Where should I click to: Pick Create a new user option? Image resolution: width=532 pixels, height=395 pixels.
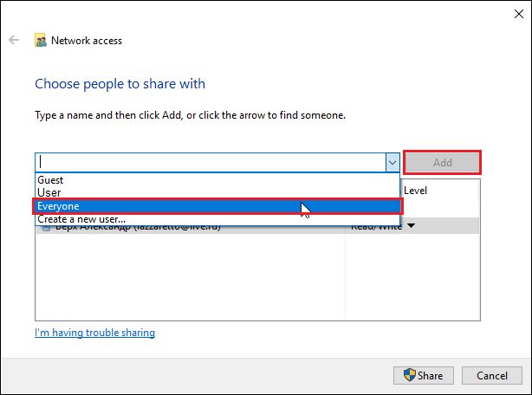[81, 219]
